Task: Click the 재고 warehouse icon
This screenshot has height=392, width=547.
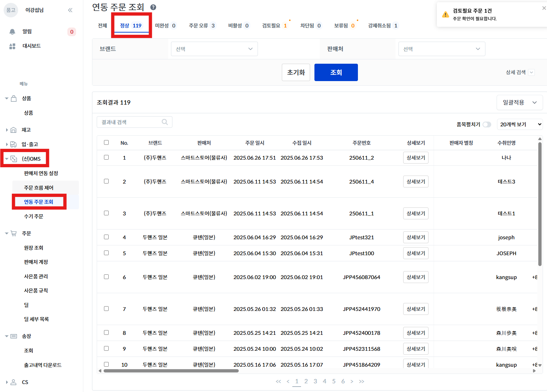Action: (x=13, y=130)
